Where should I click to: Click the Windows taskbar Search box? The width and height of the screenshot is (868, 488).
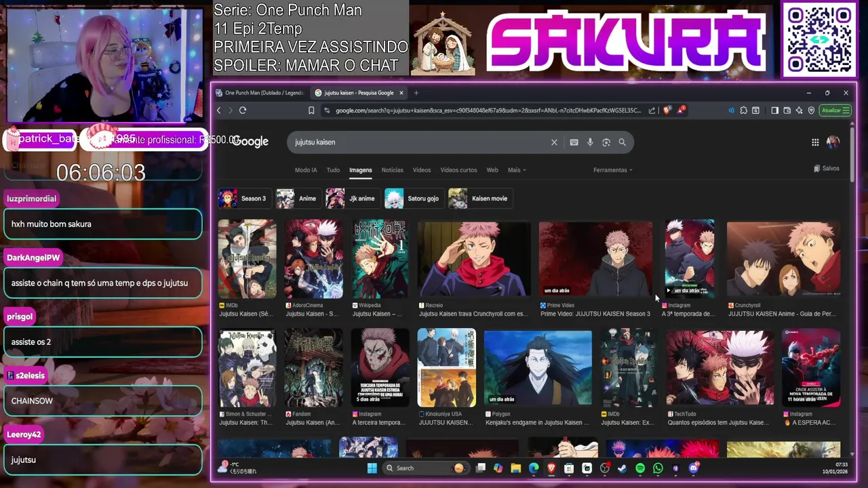425,468
